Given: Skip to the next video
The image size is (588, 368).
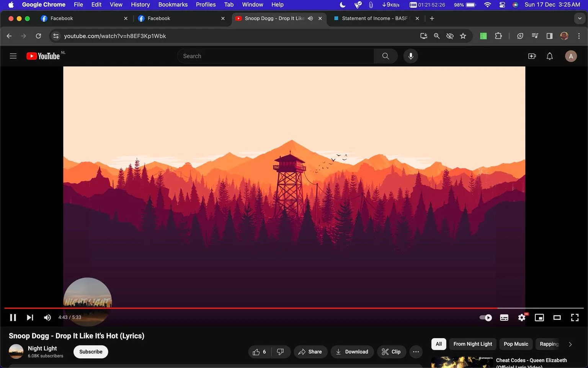Looking at the screenshot, I should coord(30,317).
